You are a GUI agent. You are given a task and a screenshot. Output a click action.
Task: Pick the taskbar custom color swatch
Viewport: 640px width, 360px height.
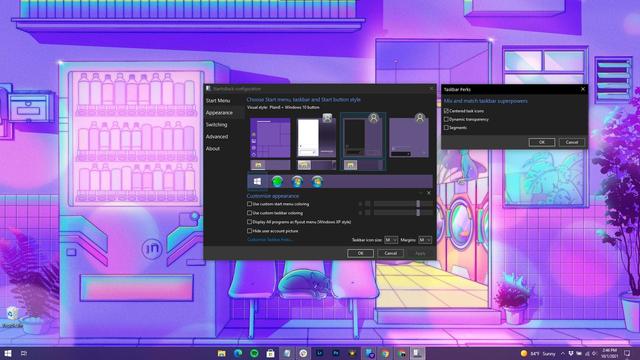(367, 213)
